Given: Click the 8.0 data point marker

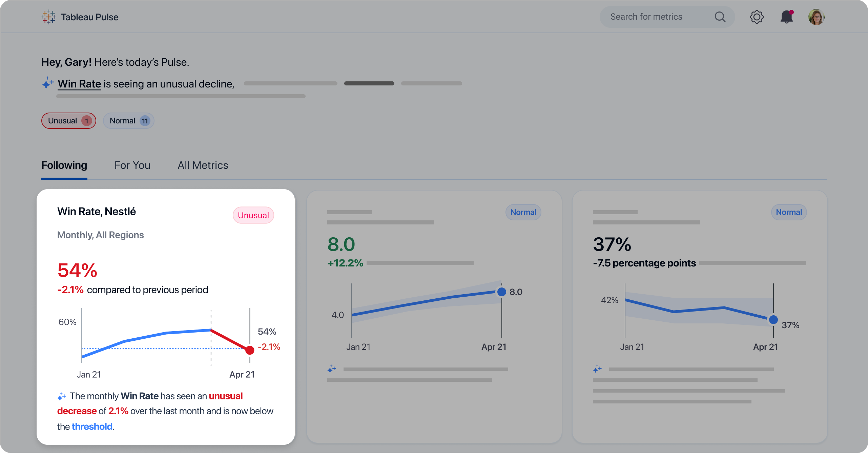Looking at the screenshot, I should [x=501, y=292].
